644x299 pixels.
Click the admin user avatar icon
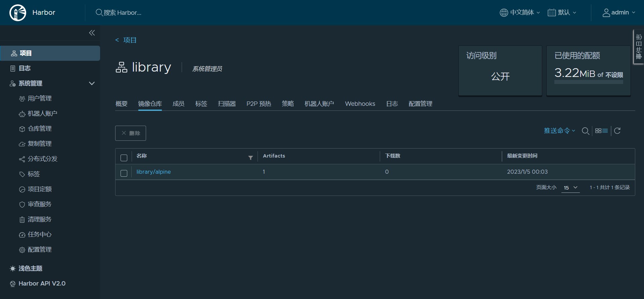(606, 13)
